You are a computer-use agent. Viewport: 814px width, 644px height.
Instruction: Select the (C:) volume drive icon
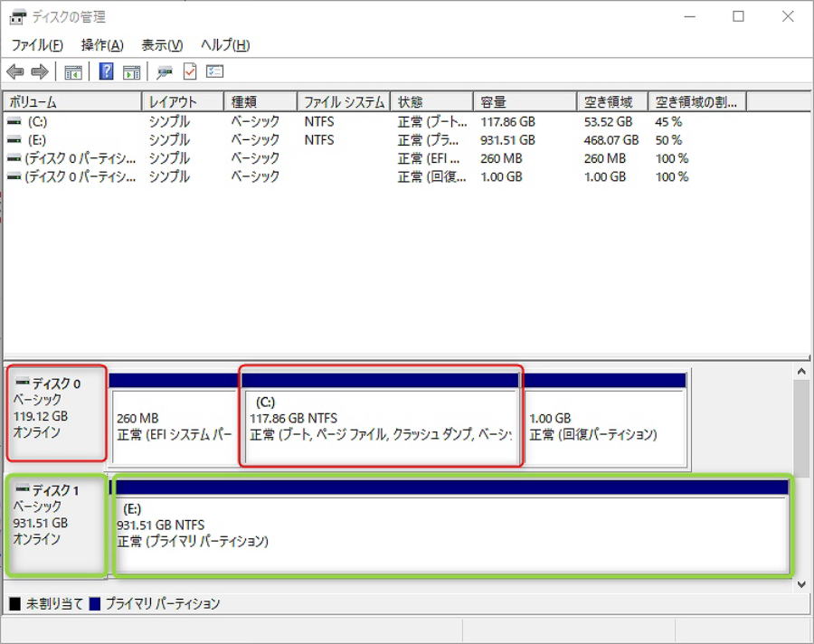pos(14,121)
